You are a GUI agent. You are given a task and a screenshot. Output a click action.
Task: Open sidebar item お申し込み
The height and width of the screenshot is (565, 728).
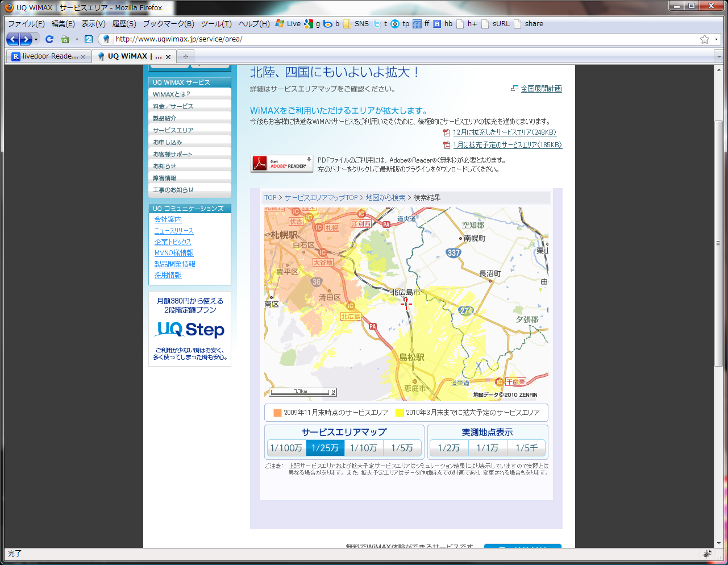pyautogui.click(x=190, y=142)
